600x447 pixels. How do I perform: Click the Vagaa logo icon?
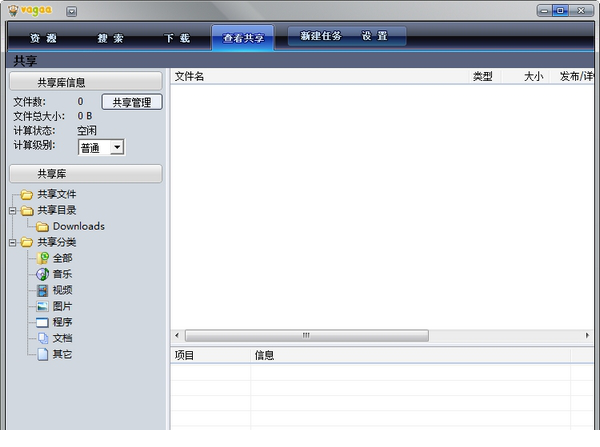point(13,10)
